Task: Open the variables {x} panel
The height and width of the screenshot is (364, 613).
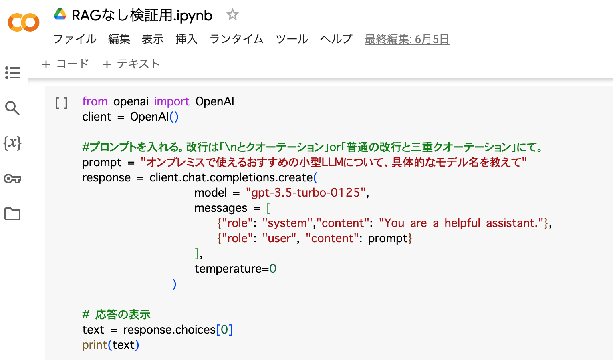Action: (x=12, y=143)
